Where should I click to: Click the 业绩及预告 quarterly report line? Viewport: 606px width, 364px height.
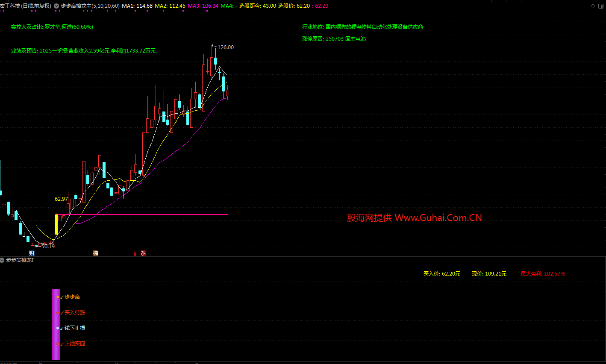[84, 51]
